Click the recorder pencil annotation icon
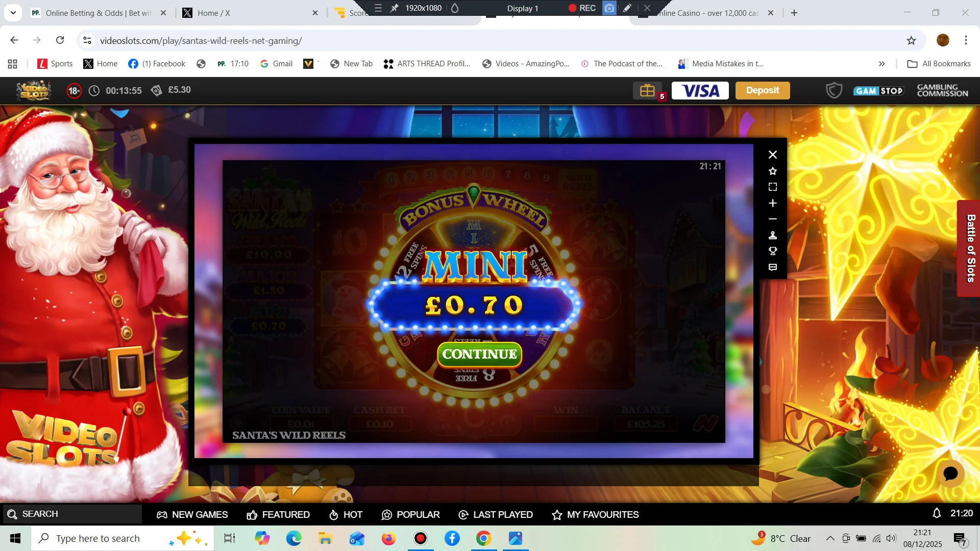The image size is (980, 551). point(628,8)
